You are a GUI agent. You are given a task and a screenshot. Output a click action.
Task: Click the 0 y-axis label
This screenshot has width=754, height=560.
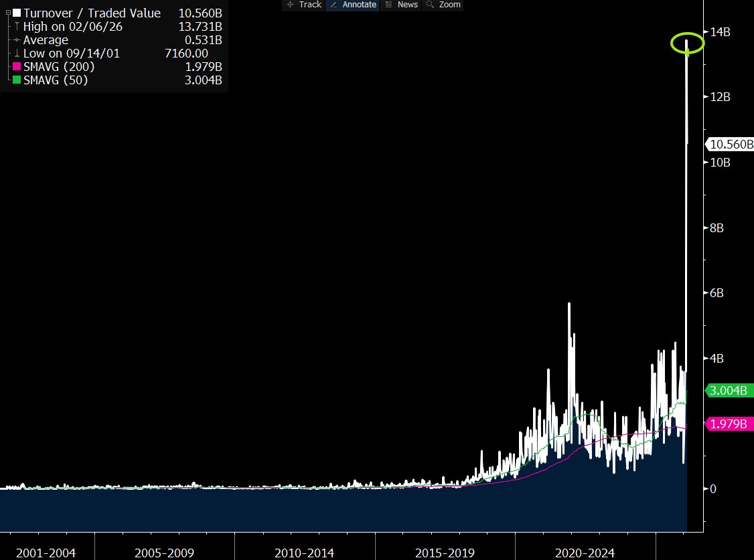click(x=713, y=489)
